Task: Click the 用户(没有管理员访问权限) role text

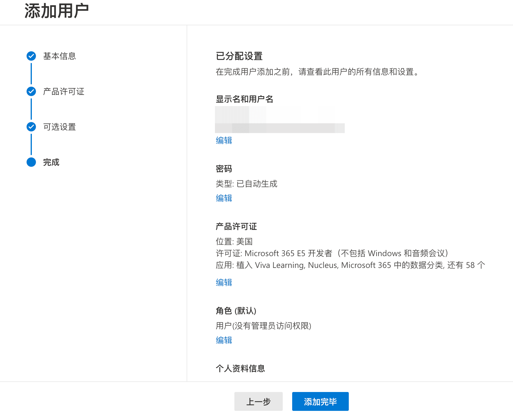Action: coord(264,326)
